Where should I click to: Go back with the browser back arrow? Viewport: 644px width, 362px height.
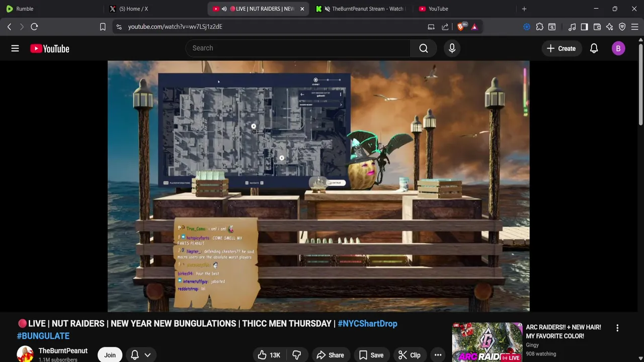click(9, 27)
